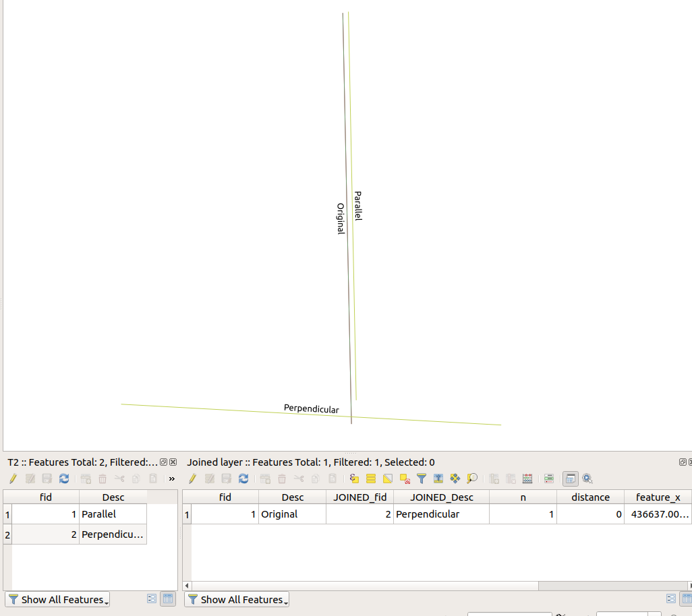Select row 1 header in Joined layer table

(187, 514)
